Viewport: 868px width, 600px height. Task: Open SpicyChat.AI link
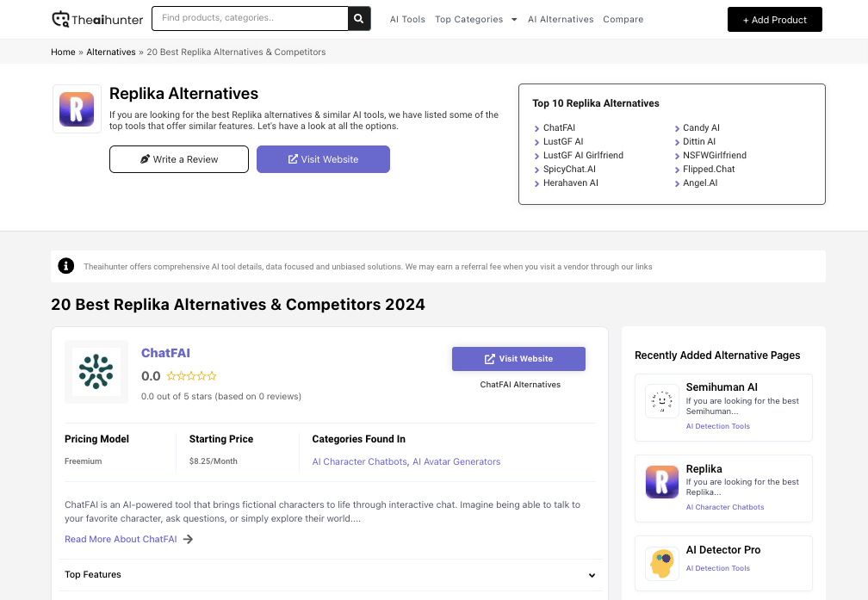(569, 170)
